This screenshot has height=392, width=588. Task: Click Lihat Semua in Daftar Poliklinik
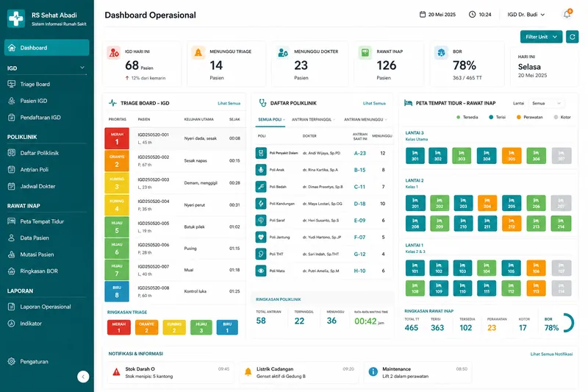pos(374,103)
